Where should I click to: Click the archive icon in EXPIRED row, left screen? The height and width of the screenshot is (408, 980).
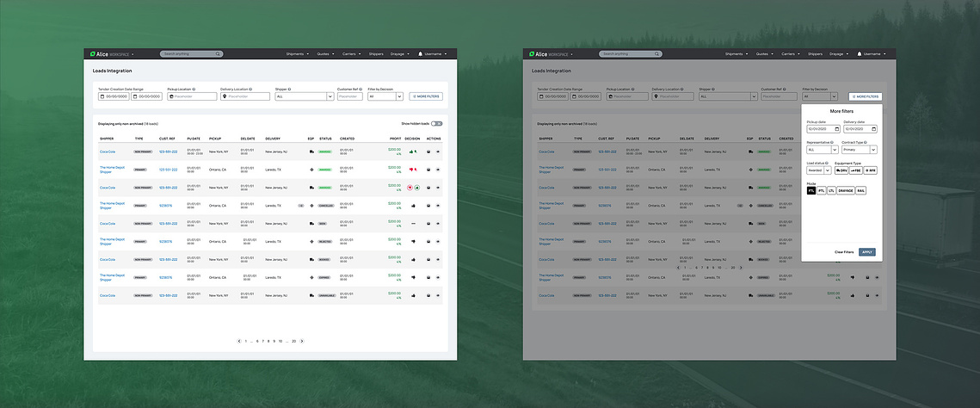pos(428,277)
